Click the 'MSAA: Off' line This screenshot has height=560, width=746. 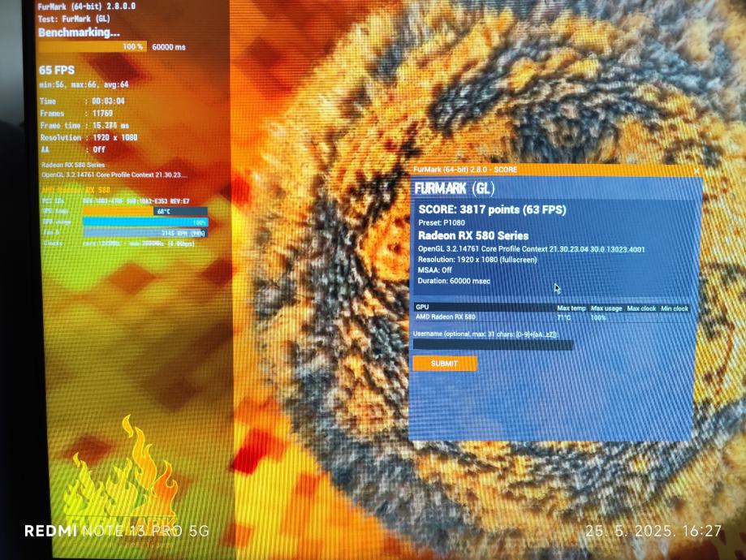tap(434, 270)
